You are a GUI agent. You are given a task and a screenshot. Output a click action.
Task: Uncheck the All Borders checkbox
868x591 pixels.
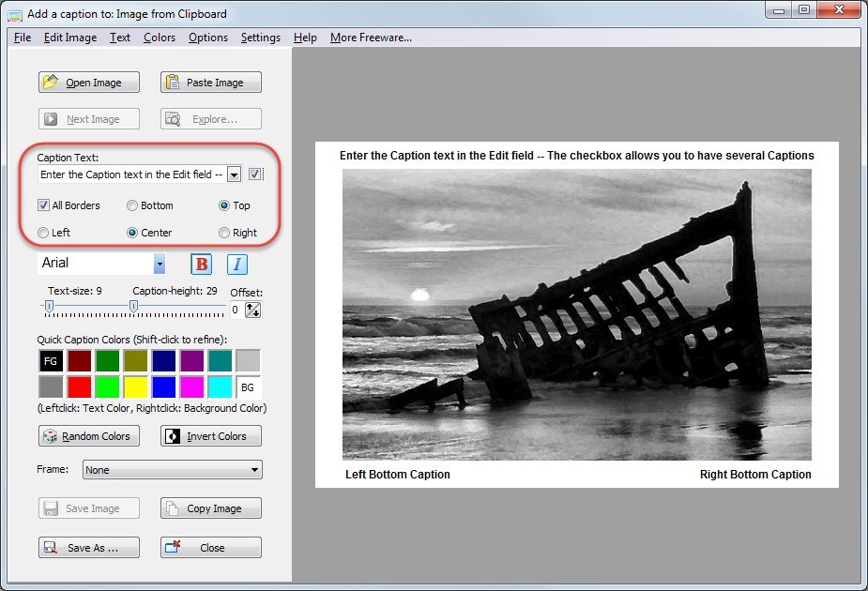click(44, 205)
